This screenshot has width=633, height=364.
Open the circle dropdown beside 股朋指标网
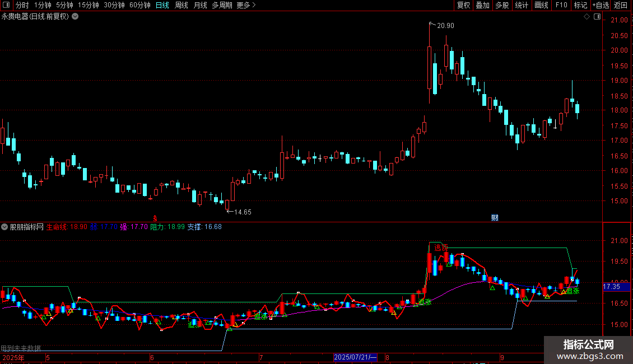pyautogui.click(x=4, y=227)
